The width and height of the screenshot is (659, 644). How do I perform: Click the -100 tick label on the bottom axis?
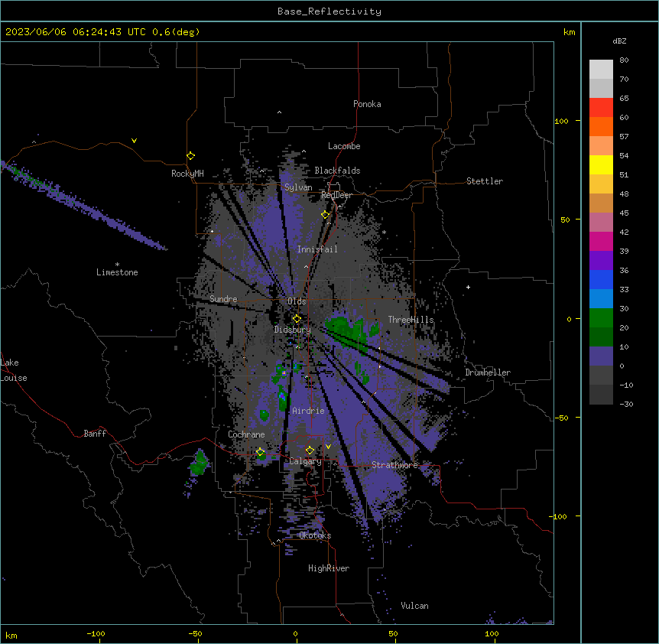click(96, 633)
